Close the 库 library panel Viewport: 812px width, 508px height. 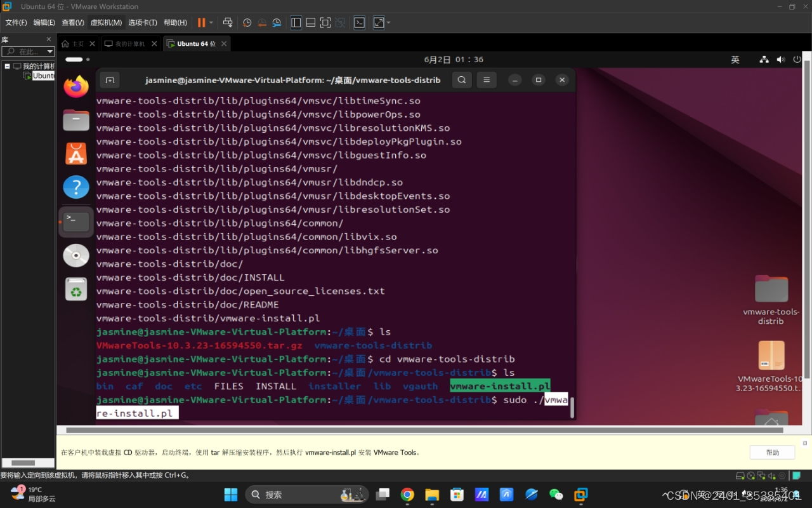point(49,39)
